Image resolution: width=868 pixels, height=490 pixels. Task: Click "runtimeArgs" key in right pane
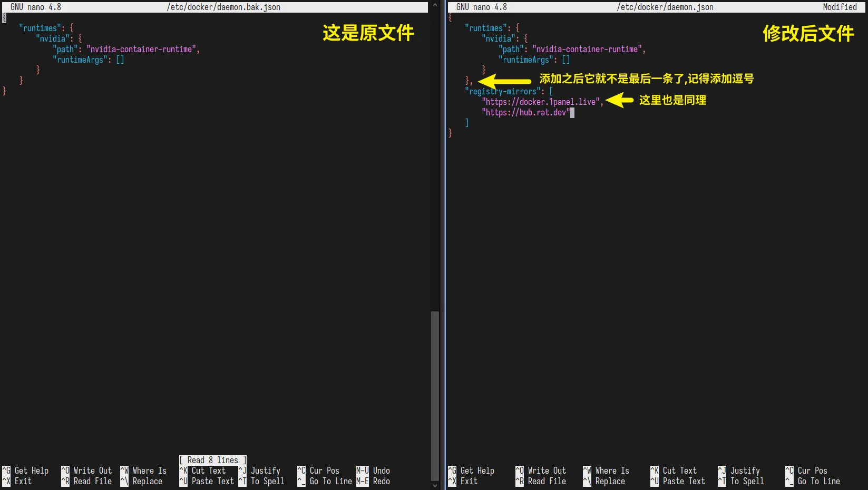click(526, 60)
